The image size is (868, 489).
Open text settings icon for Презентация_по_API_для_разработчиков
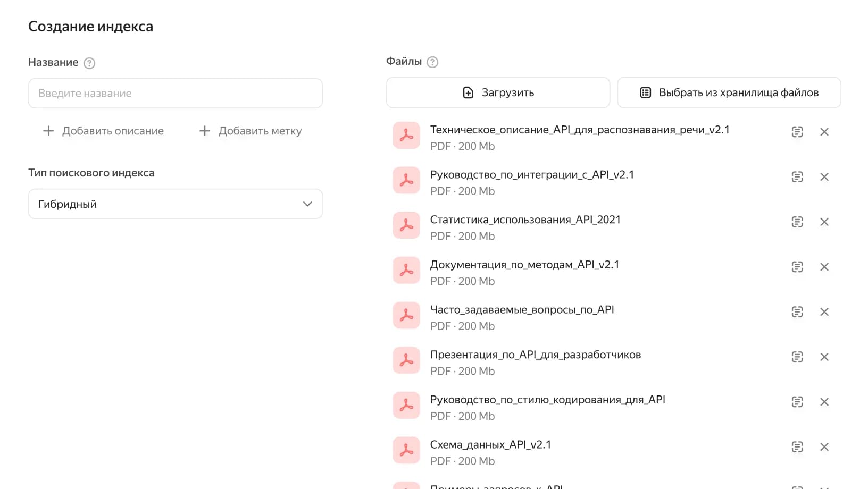tap(797, 357)
